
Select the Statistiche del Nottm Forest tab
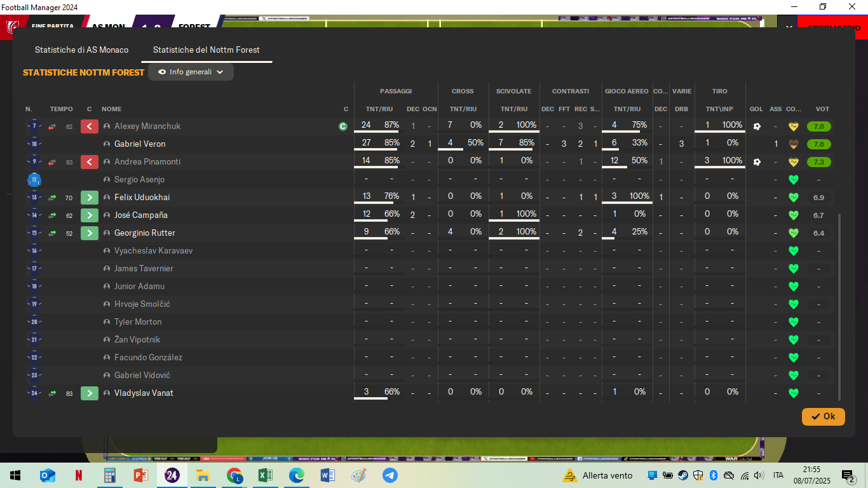point(207,50)
